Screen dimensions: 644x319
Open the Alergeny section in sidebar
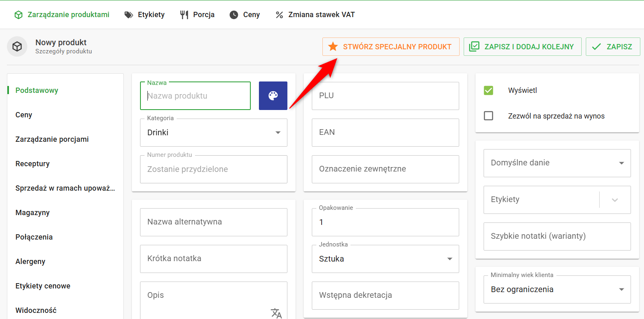click(x=31, y=262)
